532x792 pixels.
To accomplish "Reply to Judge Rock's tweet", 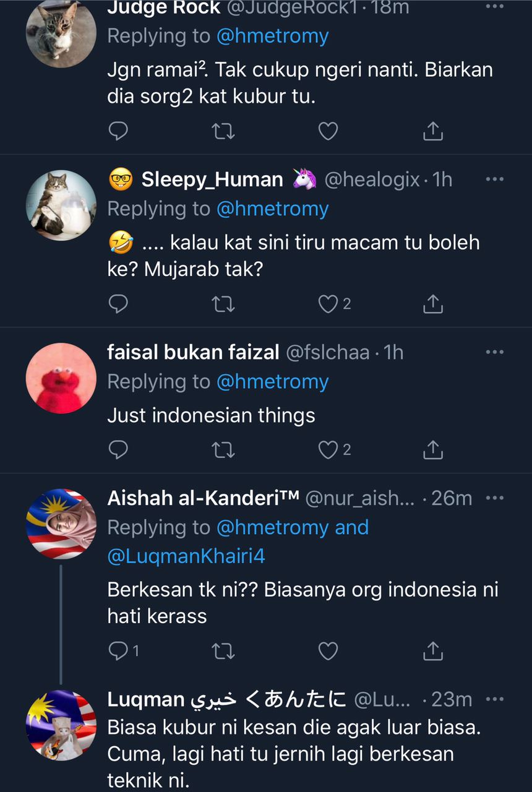I will coord(118,131).
